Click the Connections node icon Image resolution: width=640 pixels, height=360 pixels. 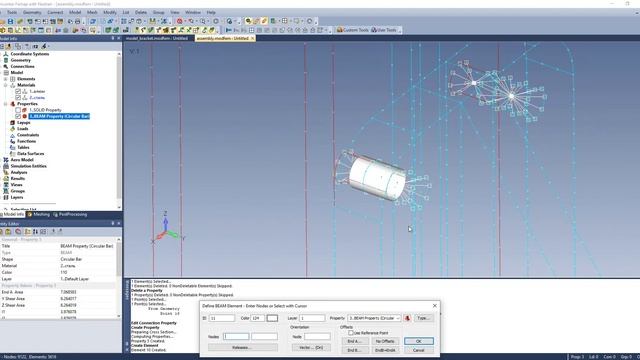coord(6,66)
